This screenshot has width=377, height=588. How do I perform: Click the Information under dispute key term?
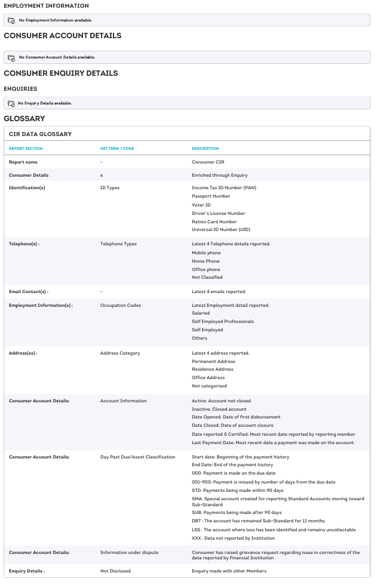(x=129, y=553)
